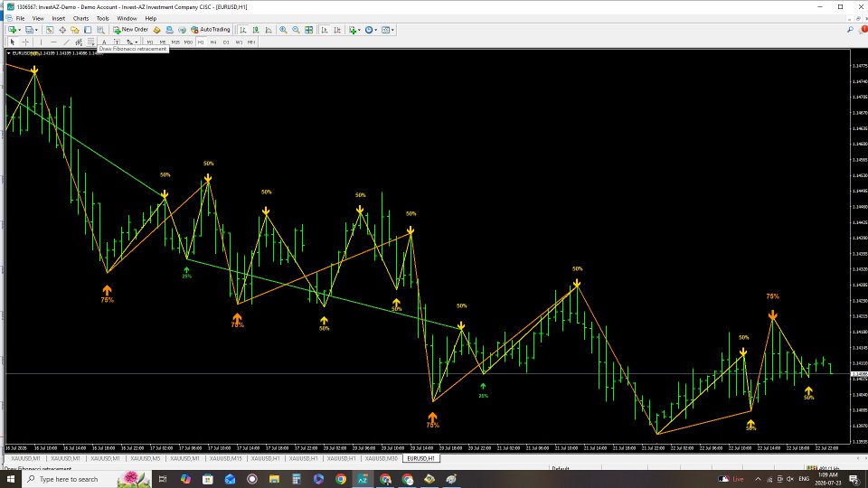Switch to the XAUUSD,M5 chart tab
Image resolution: width=868 pixels, height=488 pixels.
(x=145, y=459)
